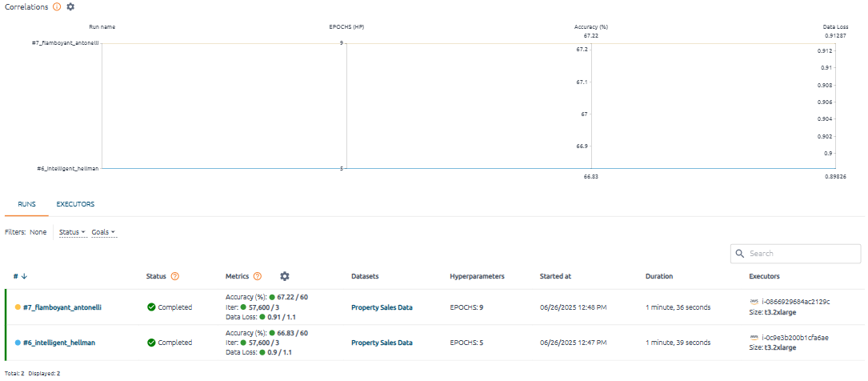Switch to the RUNS tab
This screenshot has width=868, height=381.
[26, 204]
